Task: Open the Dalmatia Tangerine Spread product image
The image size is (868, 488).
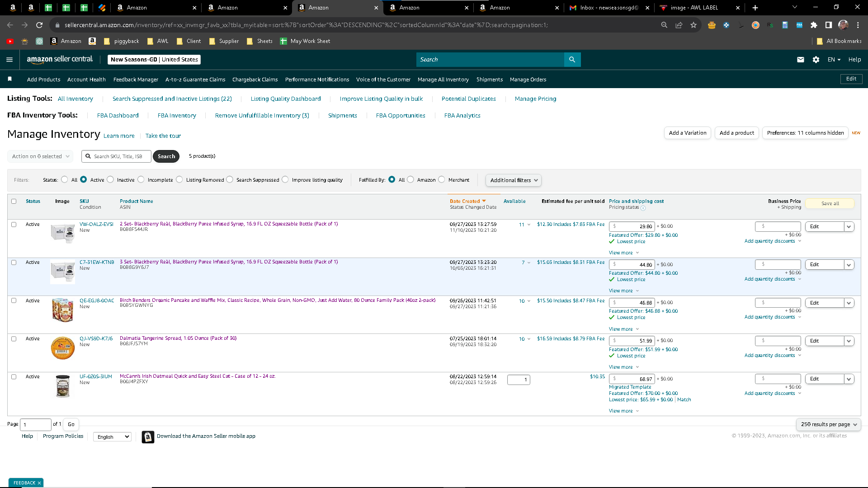Action: point(63,348)
